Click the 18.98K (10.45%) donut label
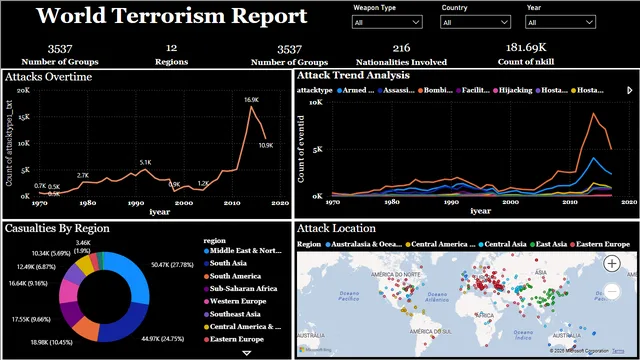 [51, 342]
